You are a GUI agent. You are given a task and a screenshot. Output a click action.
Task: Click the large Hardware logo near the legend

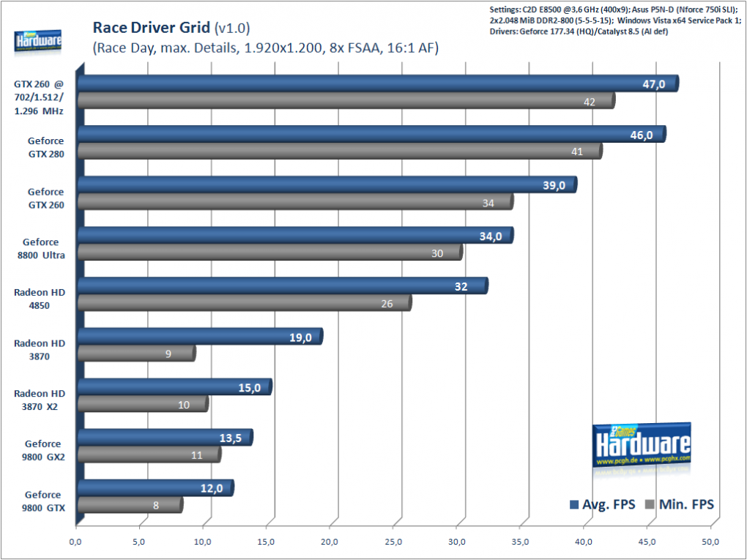(642, 445)
